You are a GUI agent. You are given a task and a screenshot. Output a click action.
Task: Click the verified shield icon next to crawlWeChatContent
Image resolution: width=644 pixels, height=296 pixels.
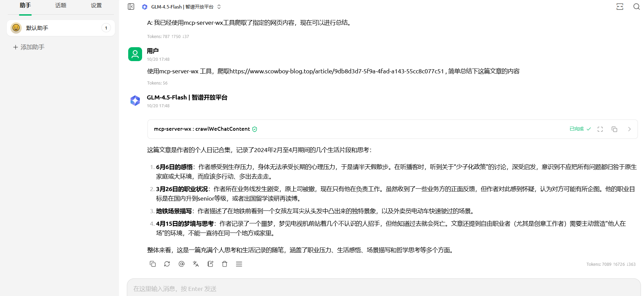tap(255, 129)
